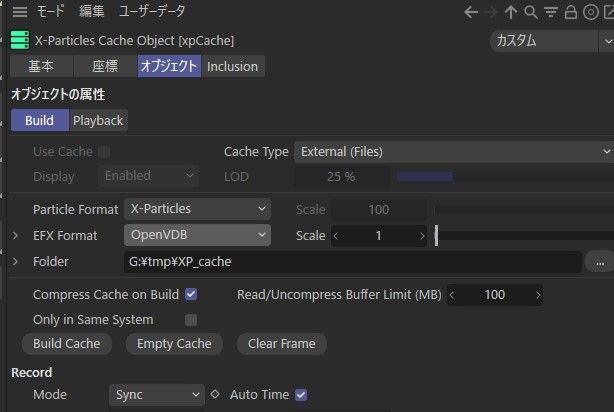Viewport: 614px width, 412px height.
Task: Open the EFX Format OpenVDB dropdown
Action: coord(197,235)
